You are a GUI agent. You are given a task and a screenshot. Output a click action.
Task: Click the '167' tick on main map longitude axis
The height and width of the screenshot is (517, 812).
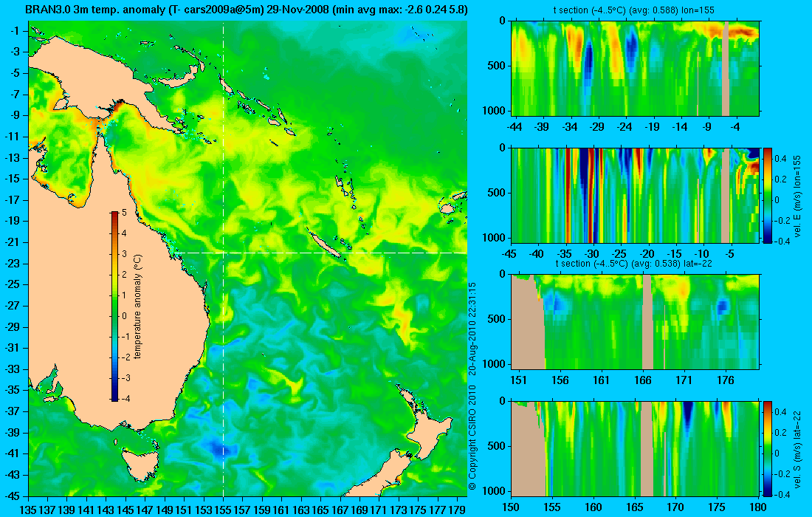(x=340, y=510)
